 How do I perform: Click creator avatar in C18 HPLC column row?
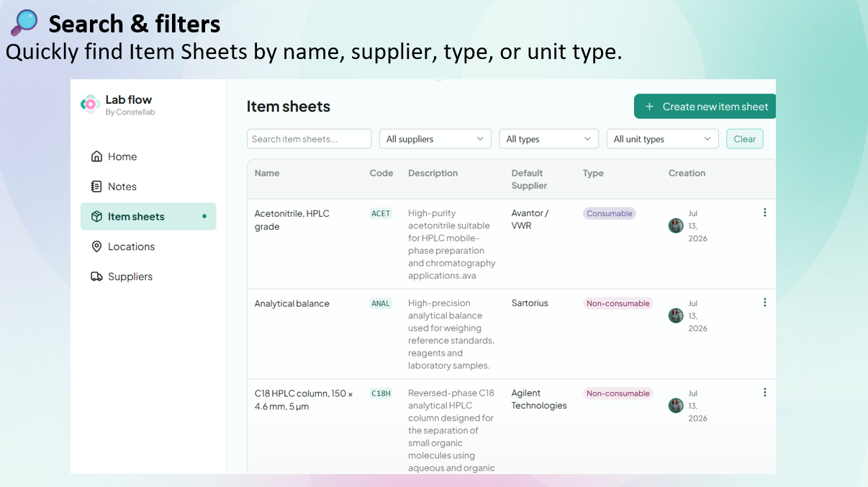676,406
